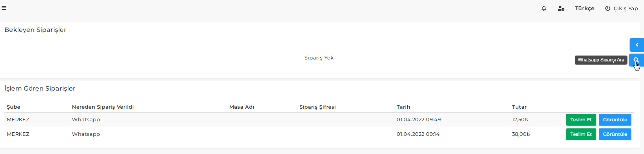Image resolution: width=644 pixels, height=154 pixels.
Task: Click Teslim Et for the 38,00₺ order
Action: point(581,134)
